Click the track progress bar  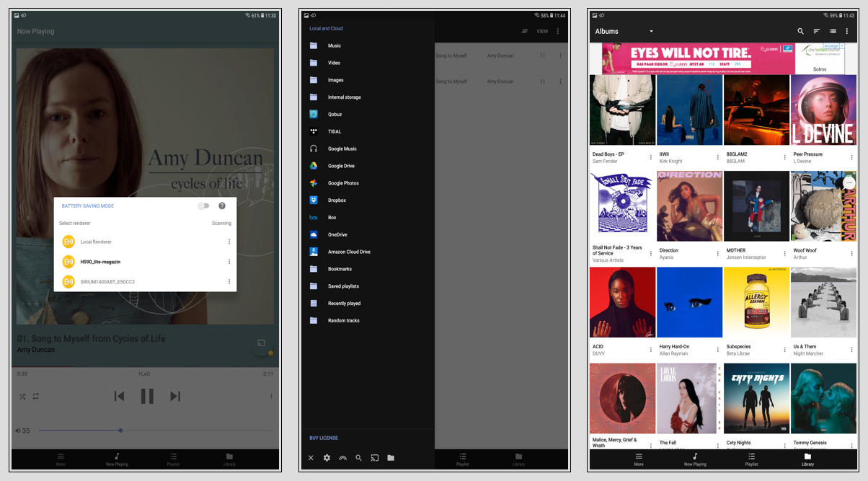[145, 367]
